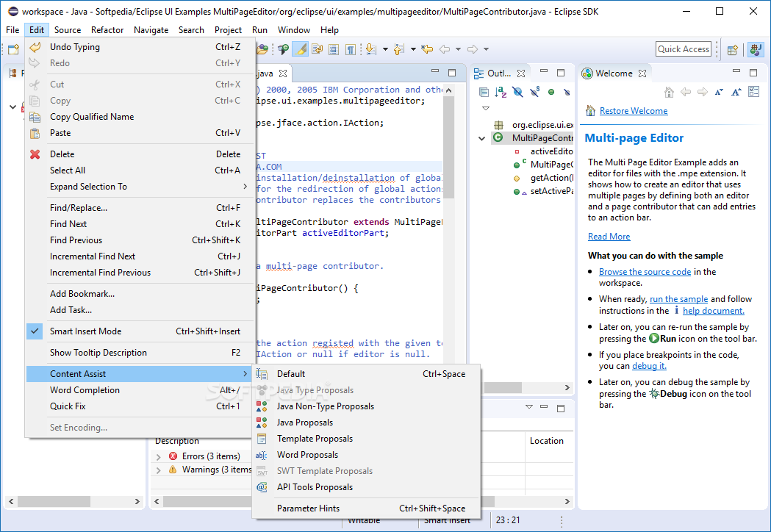This screenshot has width=771, height=532.
Task: Click Parameter Hints menu entry
Action: 366,509
